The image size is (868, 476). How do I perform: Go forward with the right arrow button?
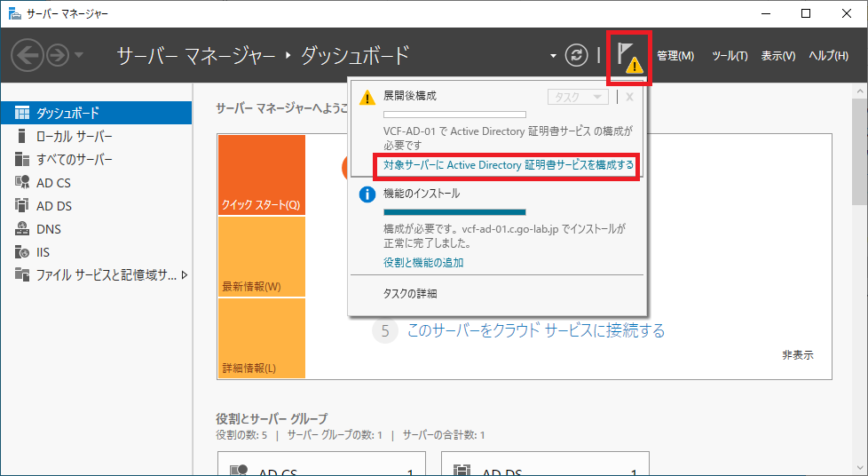58,55
